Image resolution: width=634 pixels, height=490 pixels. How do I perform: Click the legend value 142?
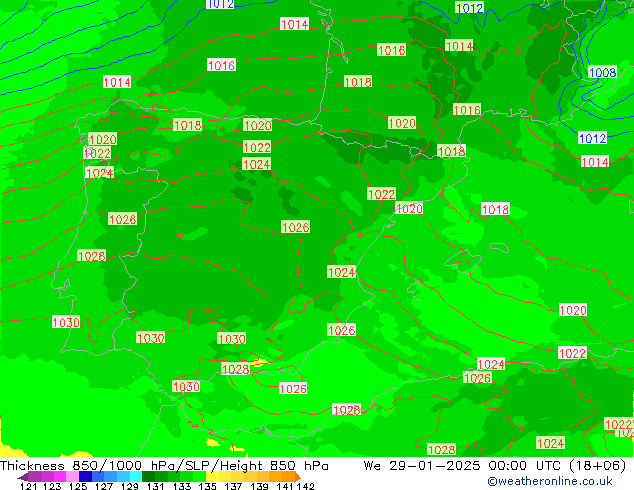(x=306, y=486)
